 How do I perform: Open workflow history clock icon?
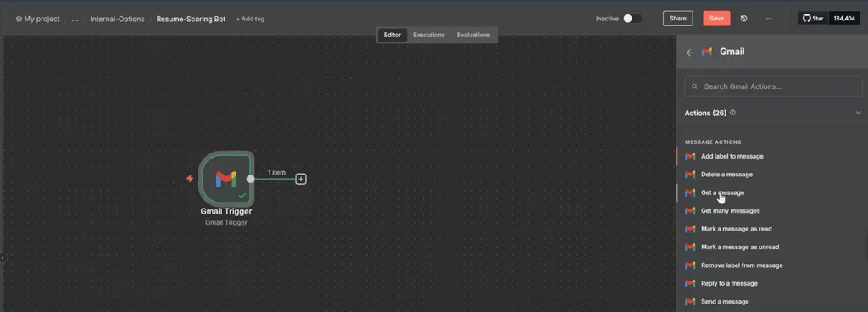[743, 19]
